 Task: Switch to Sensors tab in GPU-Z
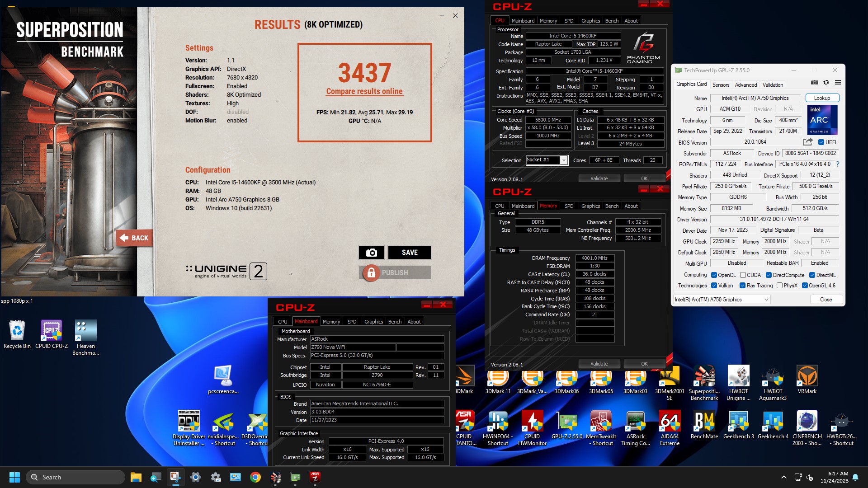(x=721, y=84)
